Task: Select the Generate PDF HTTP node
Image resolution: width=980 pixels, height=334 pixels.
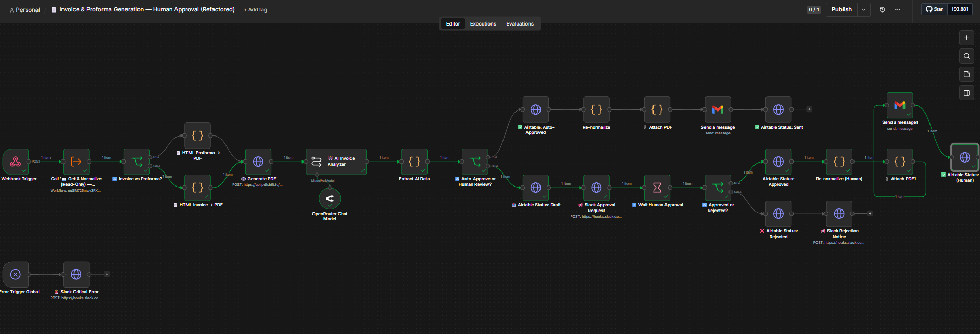Action: point(258,162)
